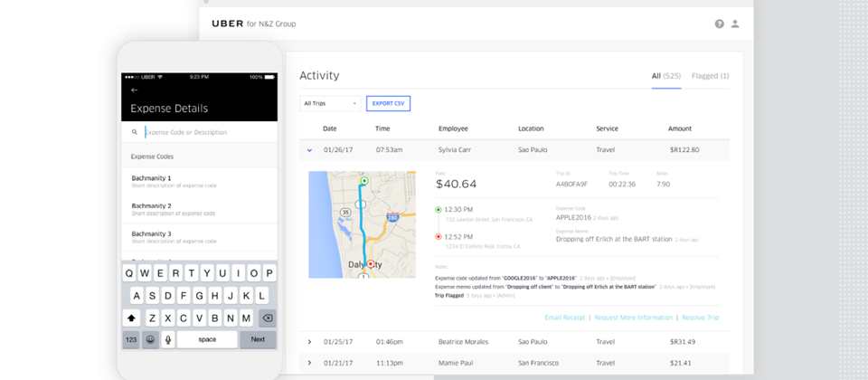Click the Amount column header

click(x=680, y=128)
